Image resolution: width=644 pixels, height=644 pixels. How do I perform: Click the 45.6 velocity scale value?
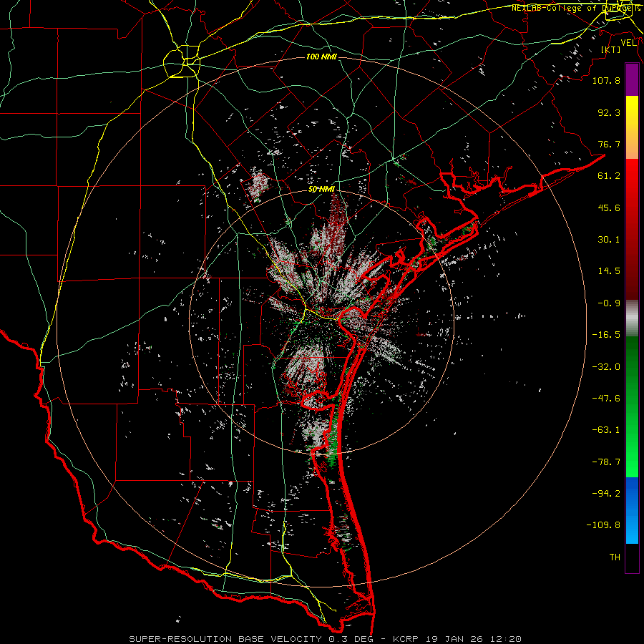pos(609,208)
